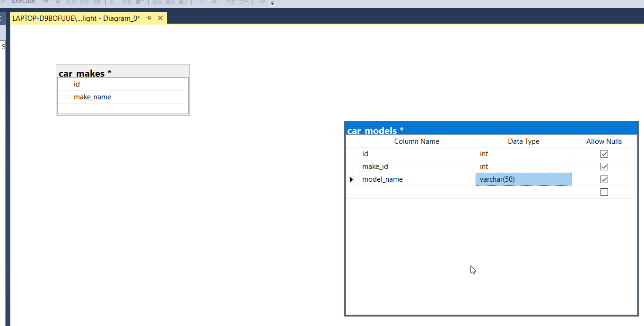Open the make_id int data type cell
Image resolution: width=644 pixels, height=326 pixels.
click(x=523, y=167)
